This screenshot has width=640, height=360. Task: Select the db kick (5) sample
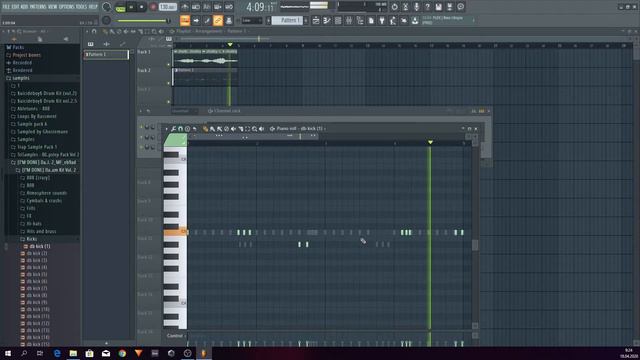(x=36, y=274)
